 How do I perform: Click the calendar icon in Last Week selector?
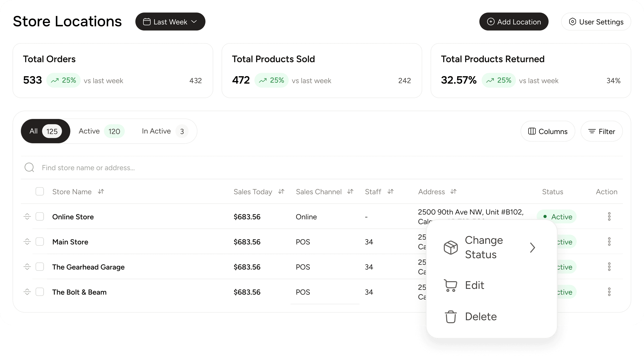click(x=147, y=22)
